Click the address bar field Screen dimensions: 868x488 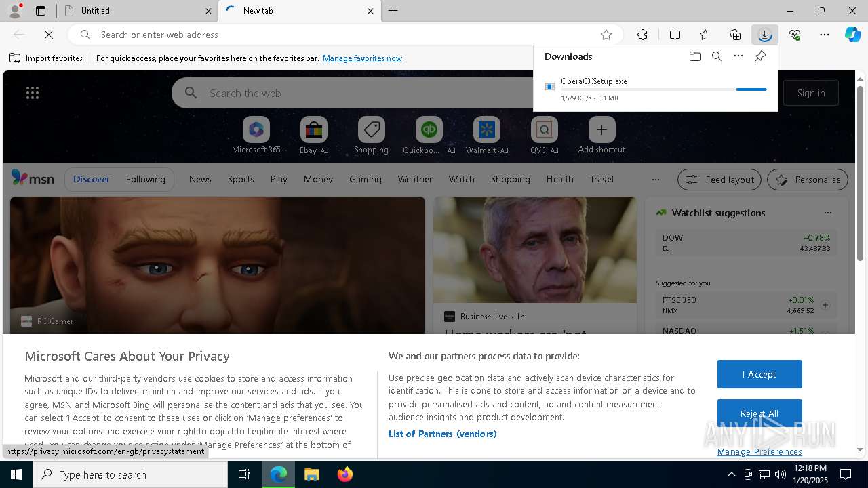(344, 35)
